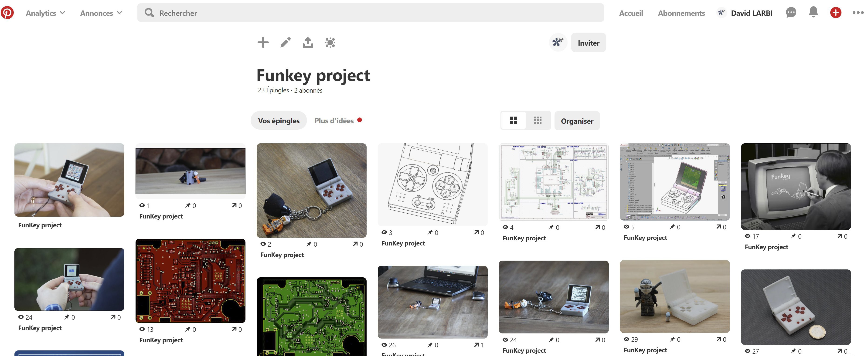
Task: Open the notifications bell icon
Action: point(813,12)
